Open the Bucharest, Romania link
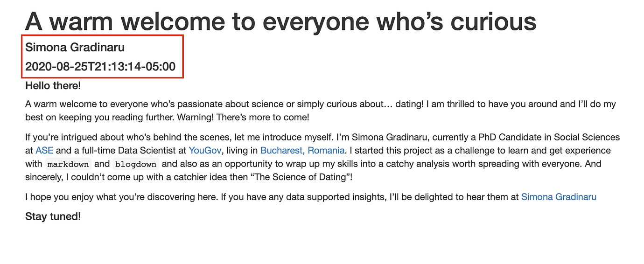Viewport: 644px width, 264px height. 302,151
